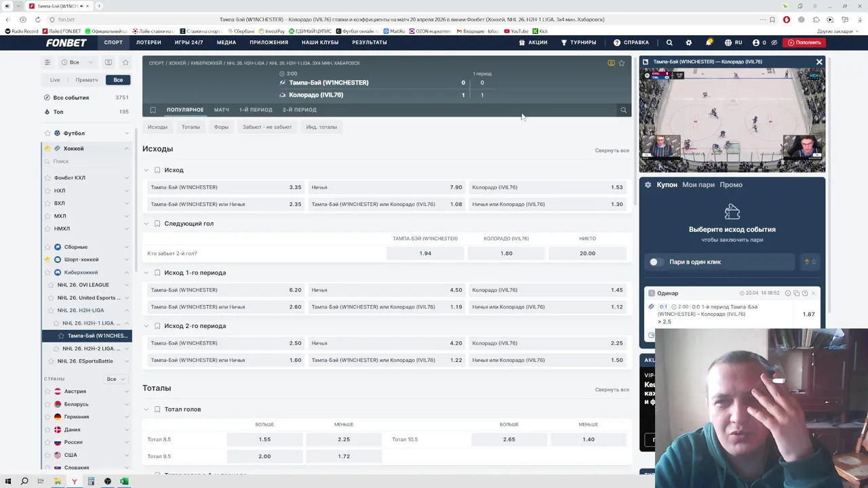Open the РЕЗУЛЬТАТЫ menu item
This screenshot has height=488, width=868.
point(370,43)
